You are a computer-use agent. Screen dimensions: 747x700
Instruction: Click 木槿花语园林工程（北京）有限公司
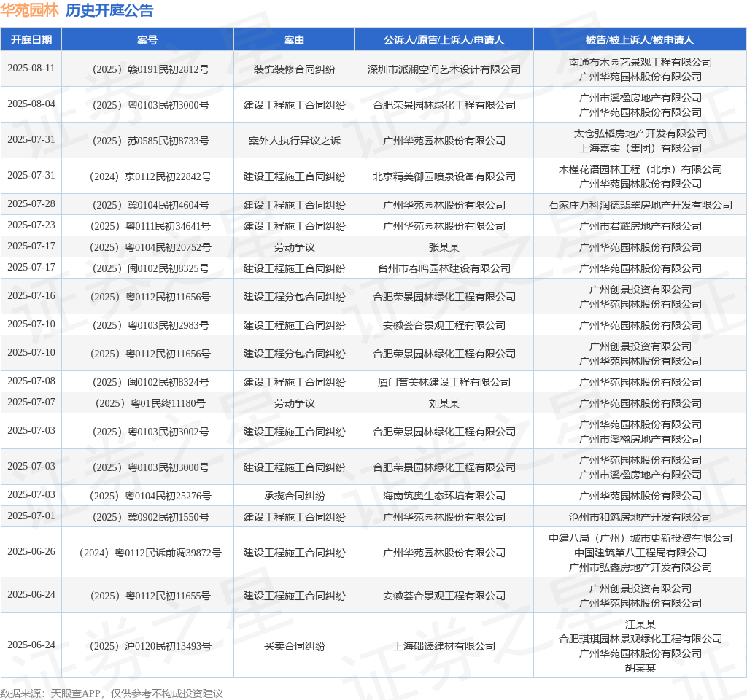pyautogui.click(x=640, y=169)
